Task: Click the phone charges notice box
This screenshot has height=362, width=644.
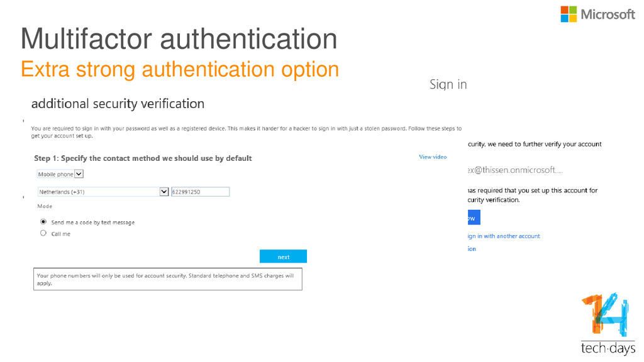Action: click(167, 279)
